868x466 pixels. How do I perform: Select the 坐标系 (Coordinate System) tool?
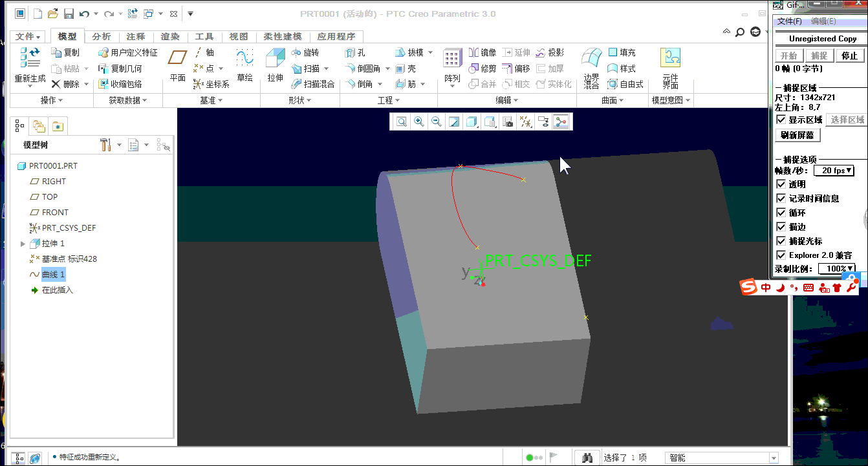[x=212, y=84]
